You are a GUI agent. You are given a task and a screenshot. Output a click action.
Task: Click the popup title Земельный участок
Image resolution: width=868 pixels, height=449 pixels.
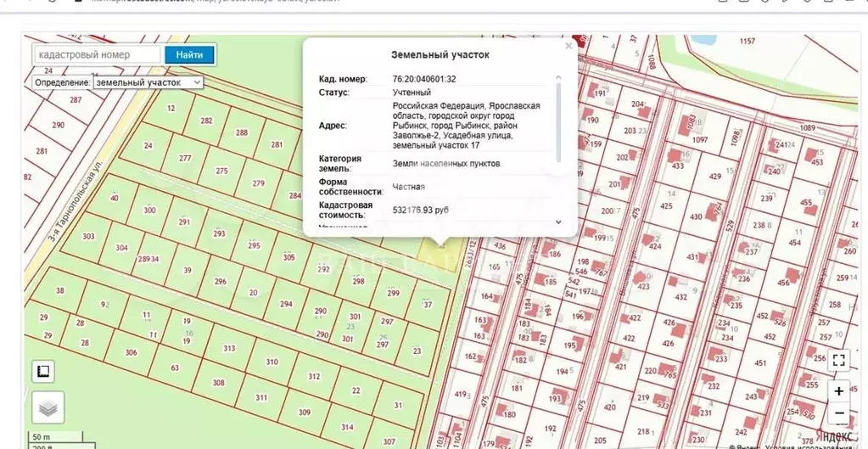click(440, 55)
